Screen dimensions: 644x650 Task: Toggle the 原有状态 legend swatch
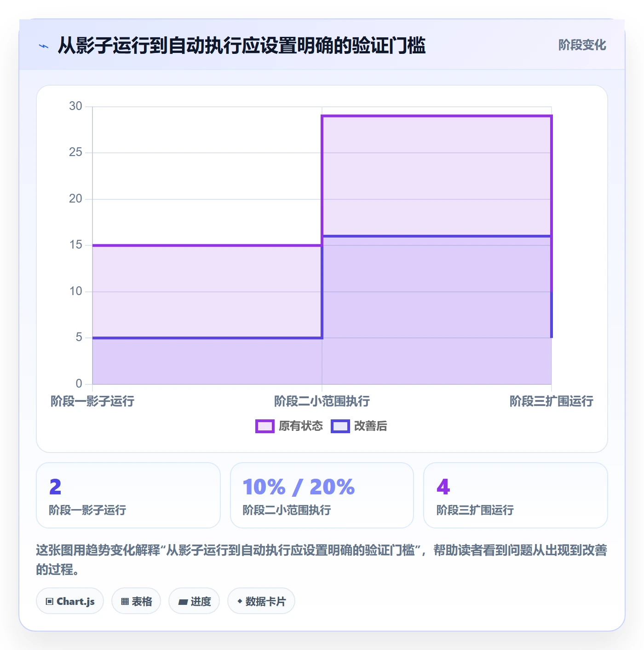[x=264, y=426]
